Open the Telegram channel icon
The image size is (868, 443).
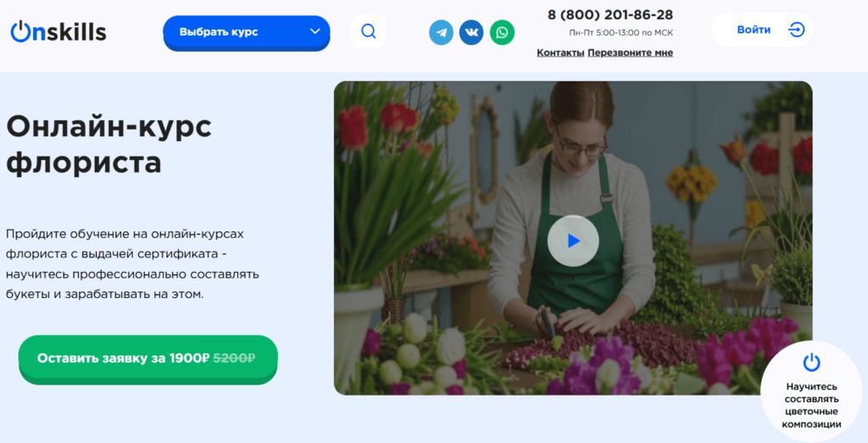pos(441,32)
